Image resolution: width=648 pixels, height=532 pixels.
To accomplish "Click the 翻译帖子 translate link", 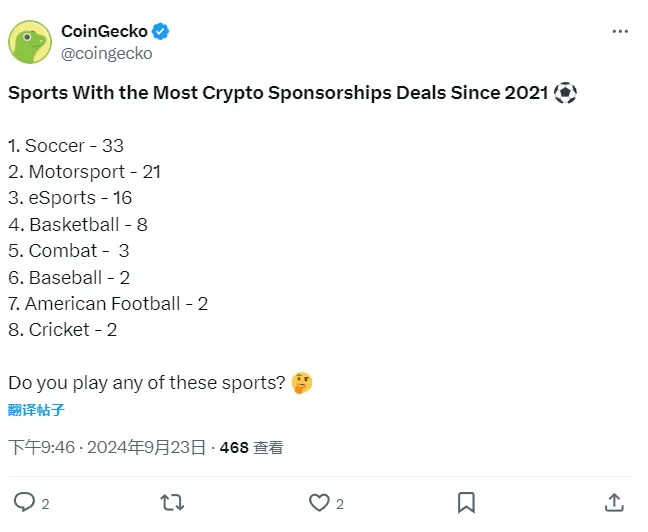I will point(37,410).
